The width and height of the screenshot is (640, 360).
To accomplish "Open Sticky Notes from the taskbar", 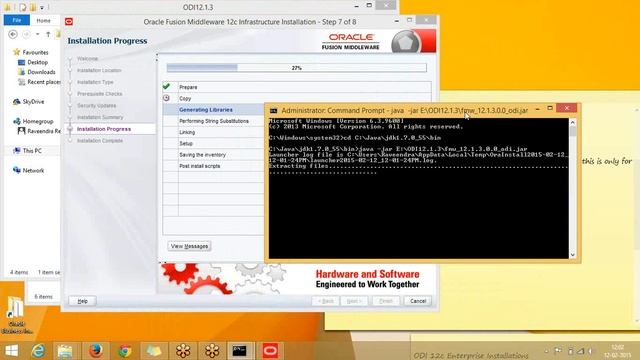I will 154,351.
